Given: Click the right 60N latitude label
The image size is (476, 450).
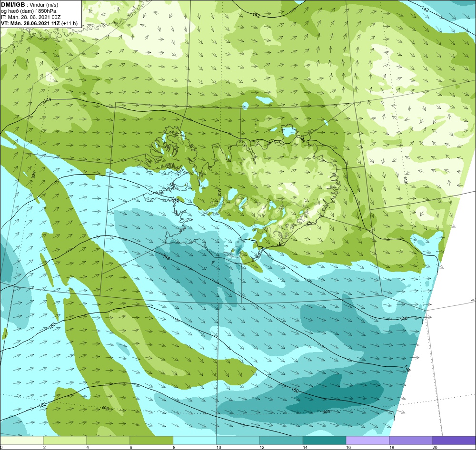Looking at the screenshot, I should tap(327, 411).
